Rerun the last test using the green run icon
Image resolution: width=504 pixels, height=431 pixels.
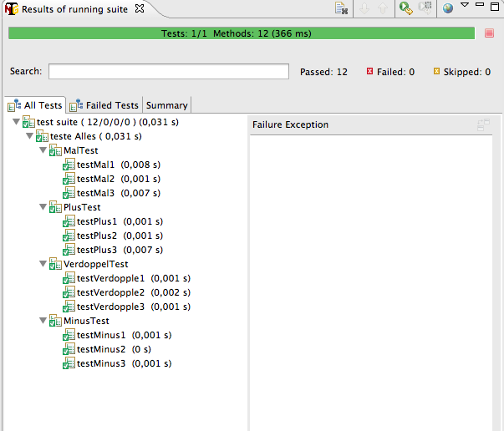(406, 8)
